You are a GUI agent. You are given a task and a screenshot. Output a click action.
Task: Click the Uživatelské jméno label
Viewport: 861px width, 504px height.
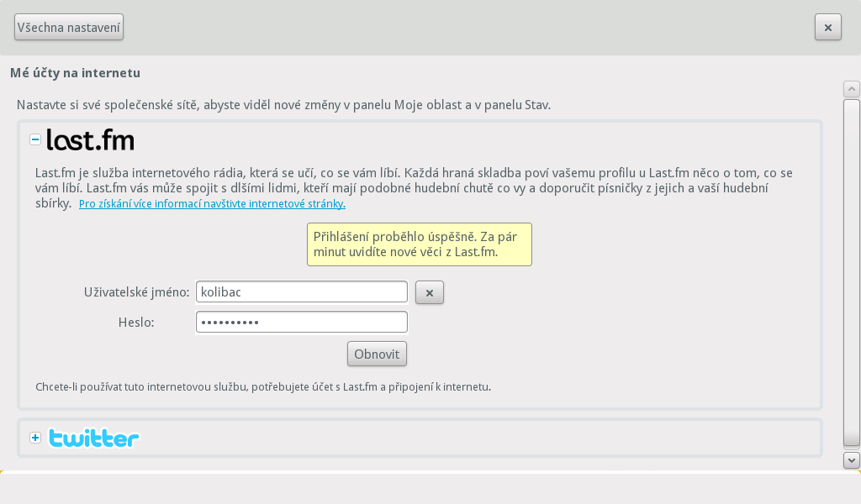(137, 292)
